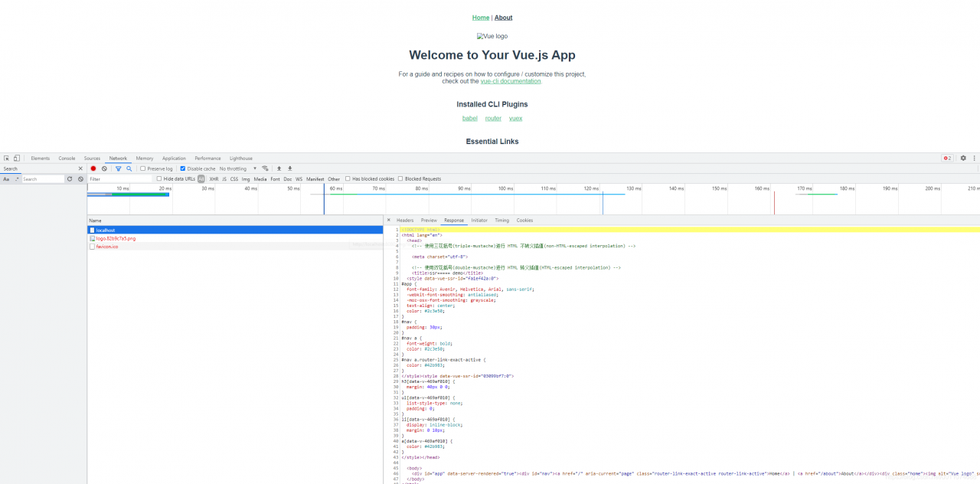Select the favicon.ico request row
The height and width of the screenshot is (484, 980).
point(235,247)
